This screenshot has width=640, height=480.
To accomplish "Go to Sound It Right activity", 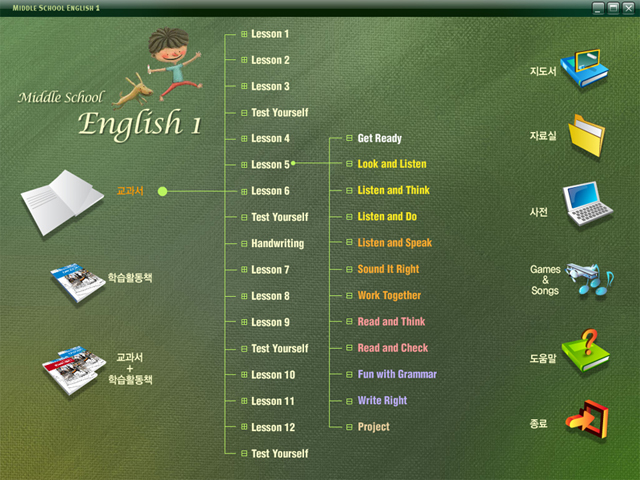I will click(x=388, y=270).
